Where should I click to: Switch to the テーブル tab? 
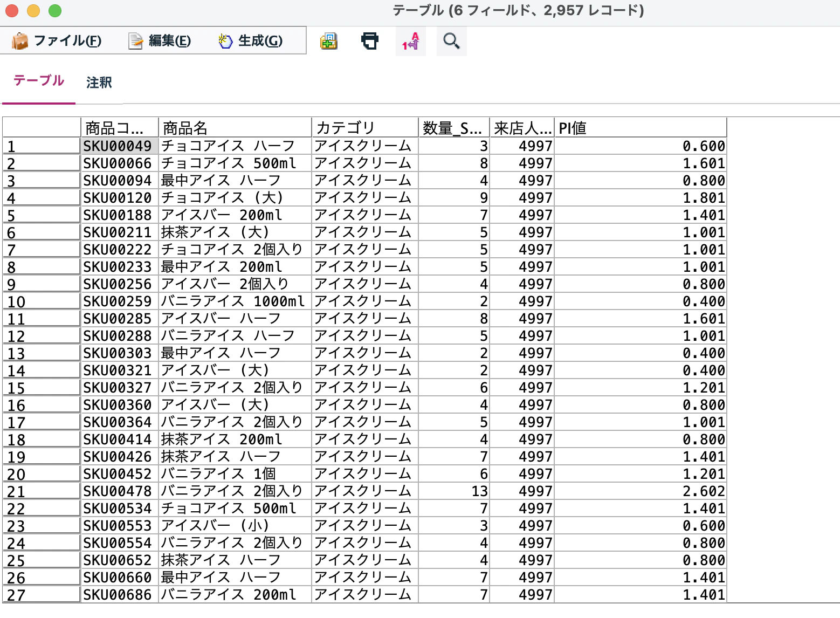(x=39, y=81)
